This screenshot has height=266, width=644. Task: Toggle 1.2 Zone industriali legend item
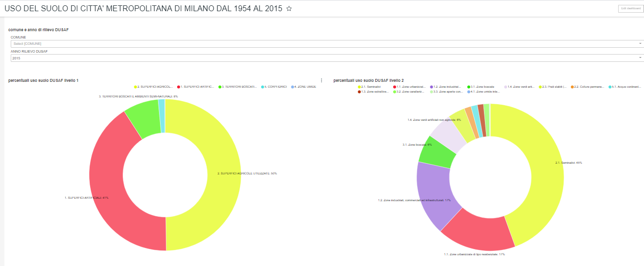[446, 87]
